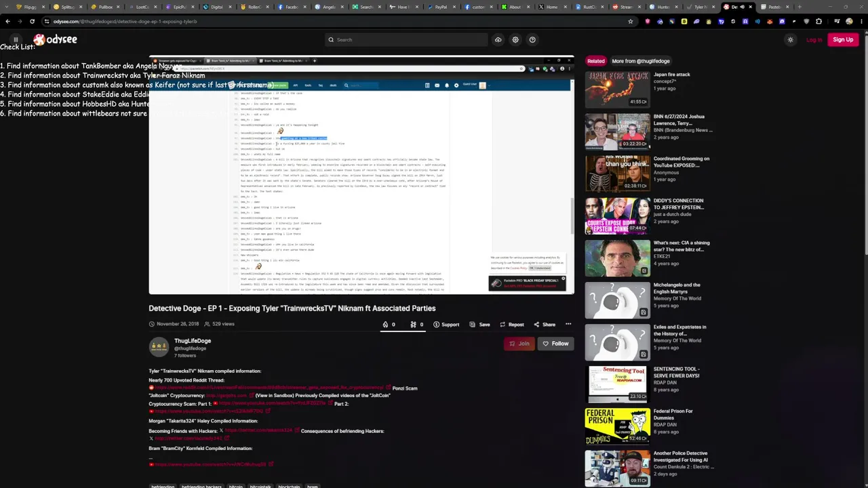This screenshot has width=868, height=488.
Task: Open playlist icon on Michelangelo item
Action: point(644,312)
